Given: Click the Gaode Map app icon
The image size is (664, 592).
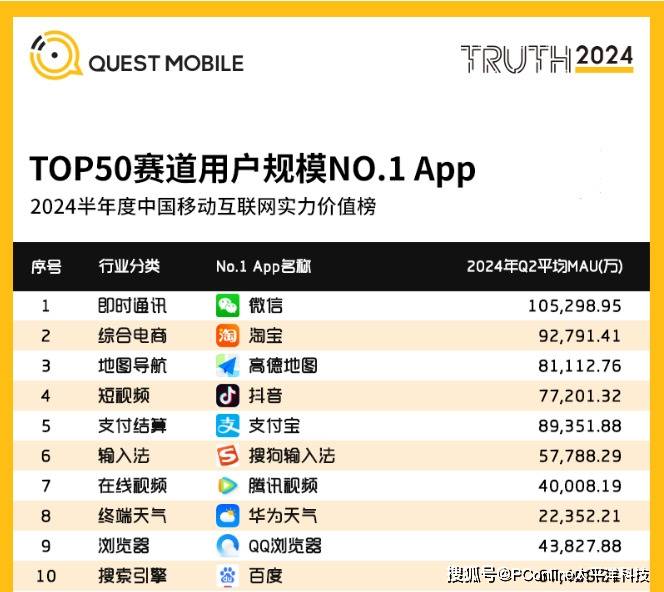Looking at the screenshot, I should point(227,365).
